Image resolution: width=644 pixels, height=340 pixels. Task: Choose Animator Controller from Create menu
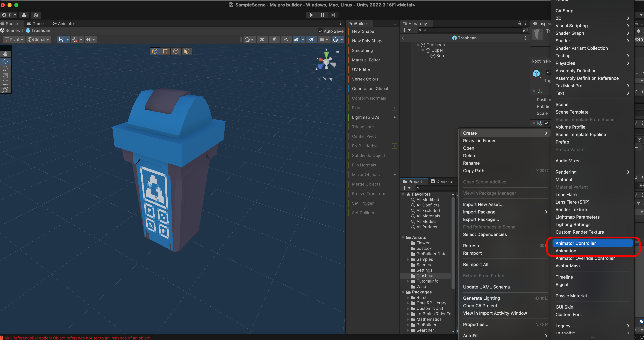coord(576,243)
